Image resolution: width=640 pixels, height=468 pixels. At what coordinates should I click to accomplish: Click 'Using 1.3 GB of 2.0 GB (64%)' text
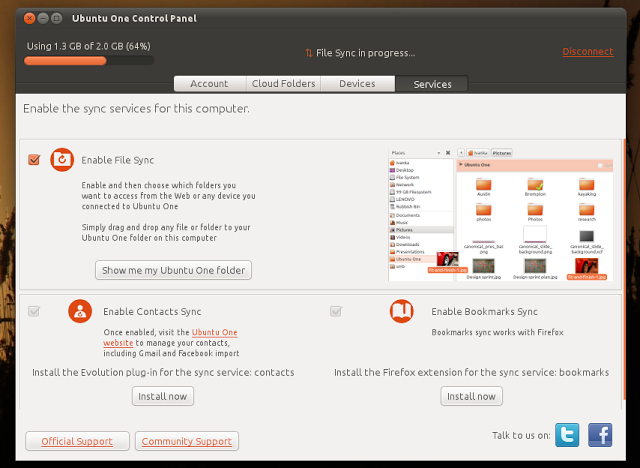coord(89,46)
